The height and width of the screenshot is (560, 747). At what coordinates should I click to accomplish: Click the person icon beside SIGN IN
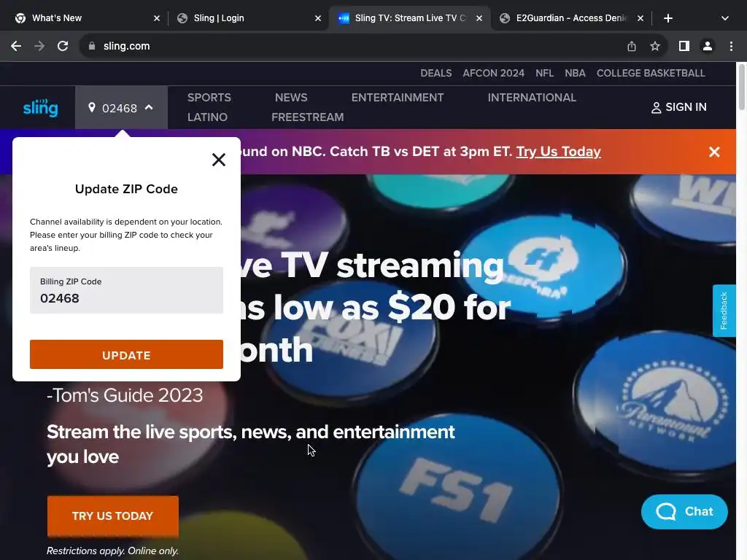656,108
